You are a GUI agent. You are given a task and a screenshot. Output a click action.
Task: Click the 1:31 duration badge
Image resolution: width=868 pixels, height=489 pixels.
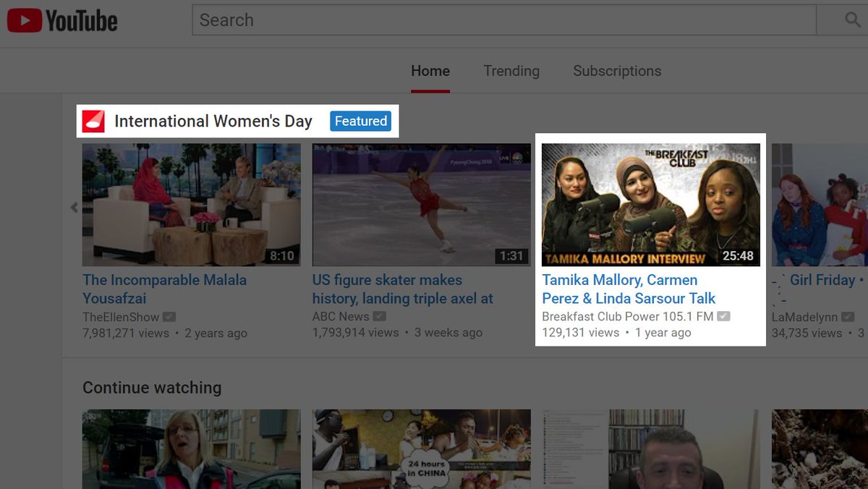coord(511,256)
